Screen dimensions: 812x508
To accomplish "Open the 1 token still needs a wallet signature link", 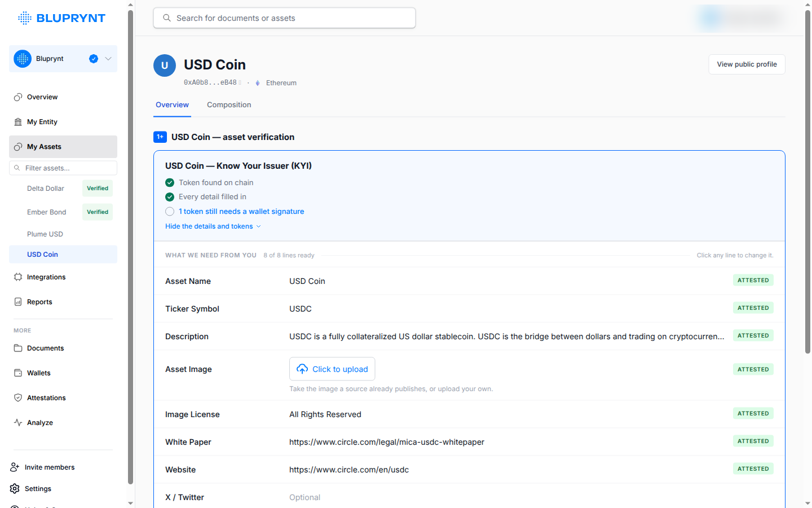I will [241, 212].
